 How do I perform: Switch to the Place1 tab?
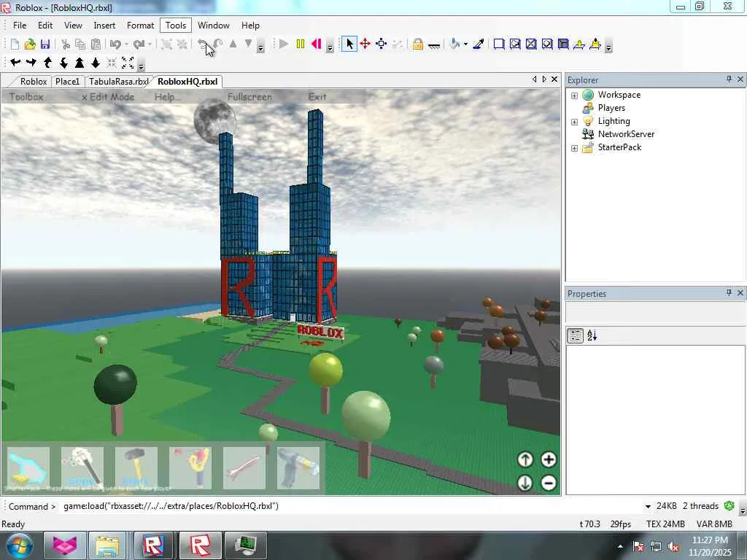pyautogui.click(x=67, y=82)
